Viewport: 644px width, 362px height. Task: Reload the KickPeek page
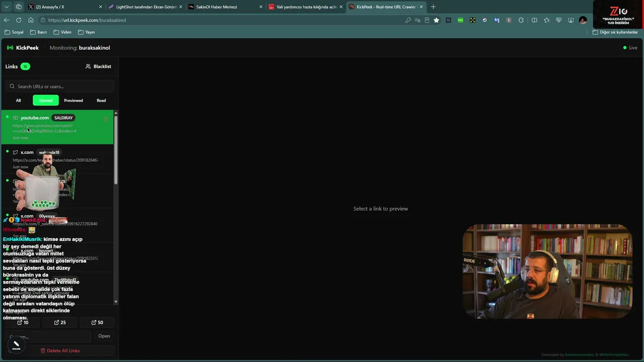19,20
